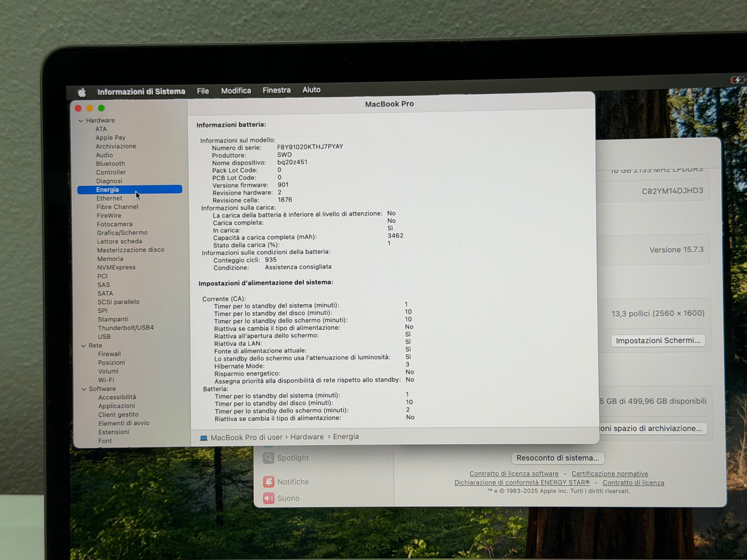
Task: Open the File menu
Action: (x=203, y=91)
